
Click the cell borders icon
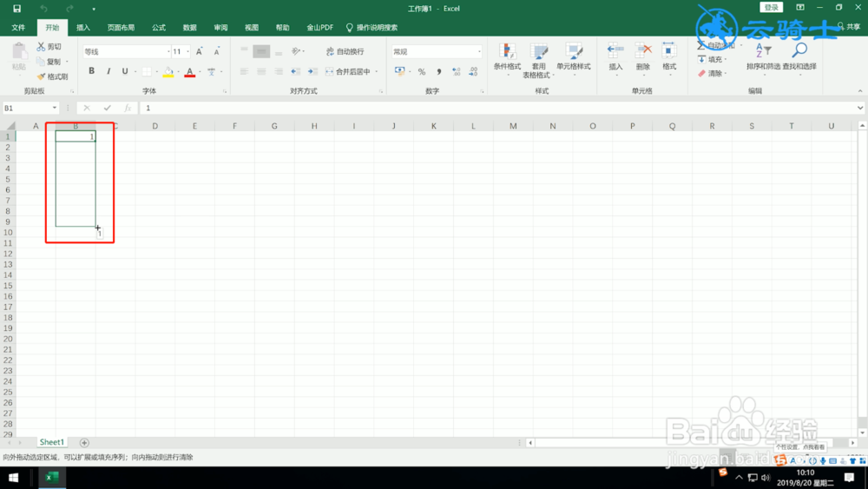point(147,71)
